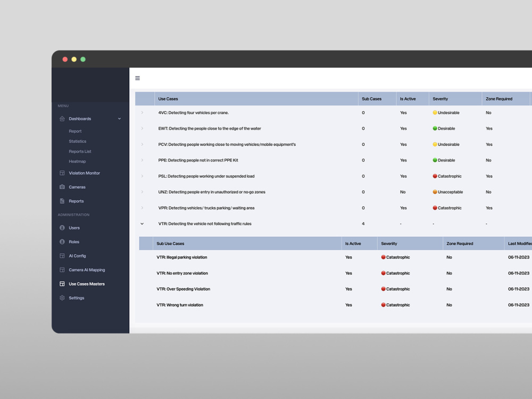Click 'Unacceptable' severity in UNZ row
Image resolution: width=532 pixels, height=399 pixels.
click(x=450, y=192)
